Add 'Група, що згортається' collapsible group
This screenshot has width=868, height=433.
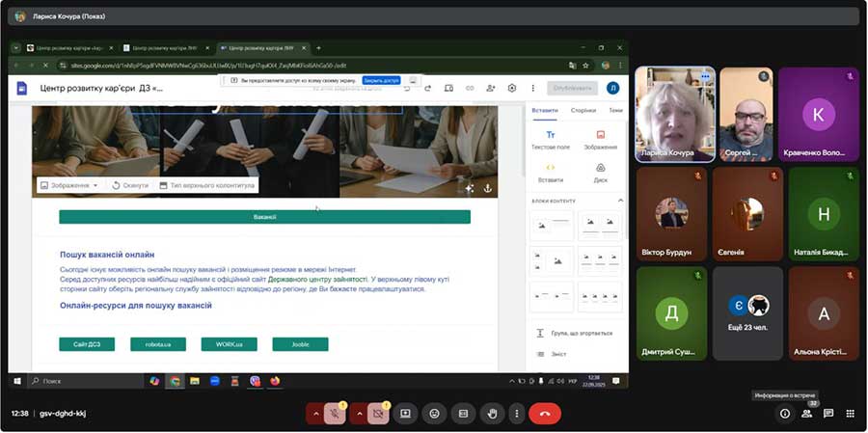pos(577,334)
